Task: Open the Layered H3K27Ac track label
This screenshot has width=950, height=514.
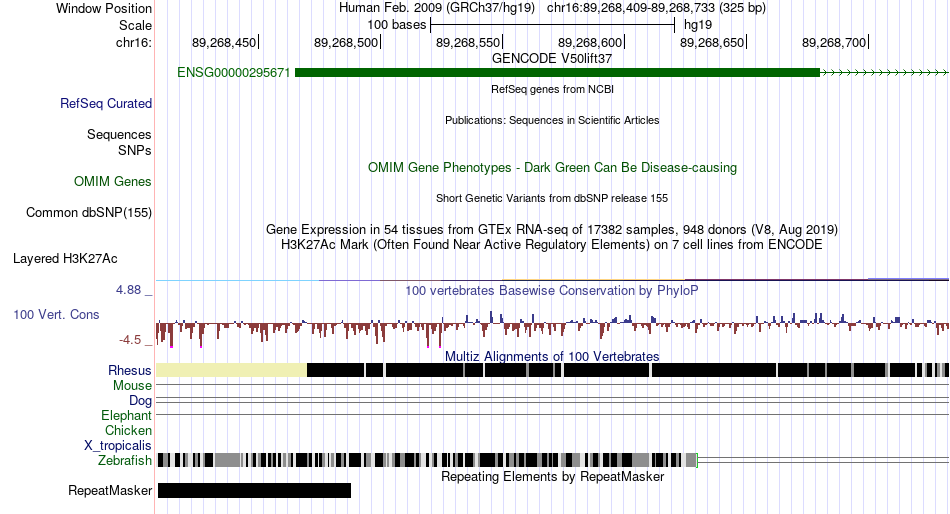Action: 65,259
